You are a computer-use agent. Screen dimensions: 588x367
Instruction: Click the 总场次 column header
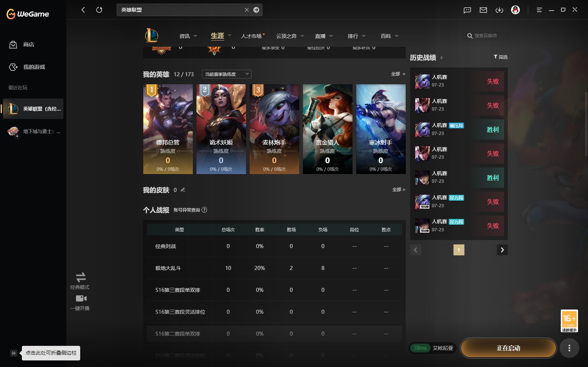(228, 230)
